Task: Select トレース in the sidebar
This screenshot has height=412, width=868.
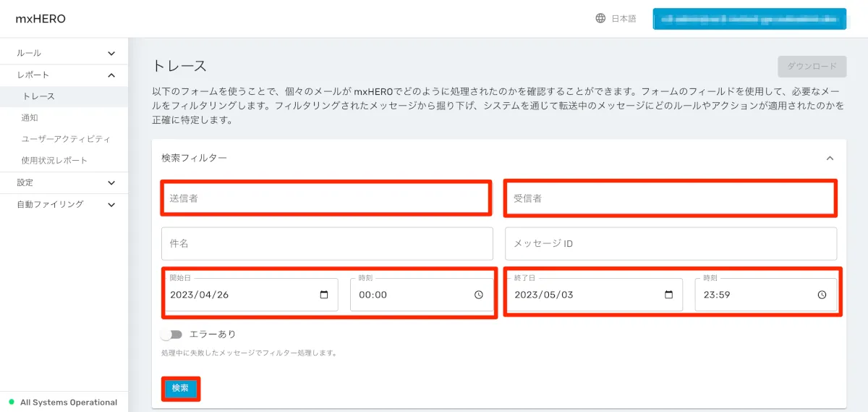Action: (x=64, y=96)
